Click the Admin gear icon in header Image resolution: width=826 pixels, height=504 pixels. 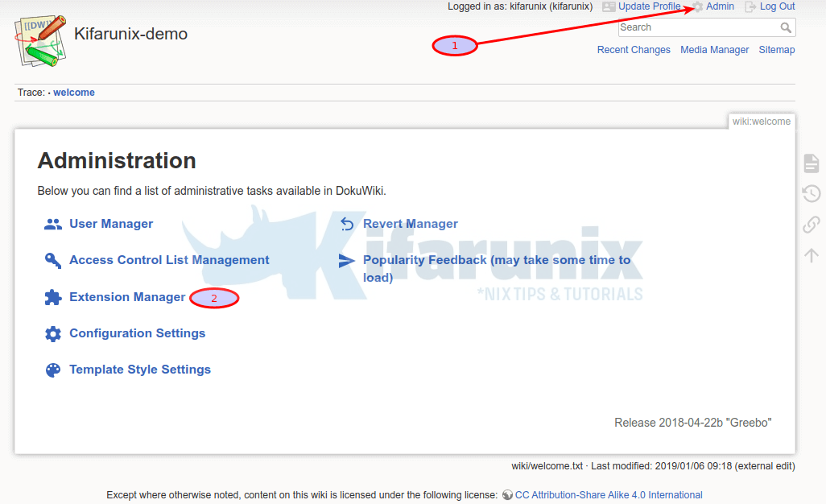tap(697, 7)
